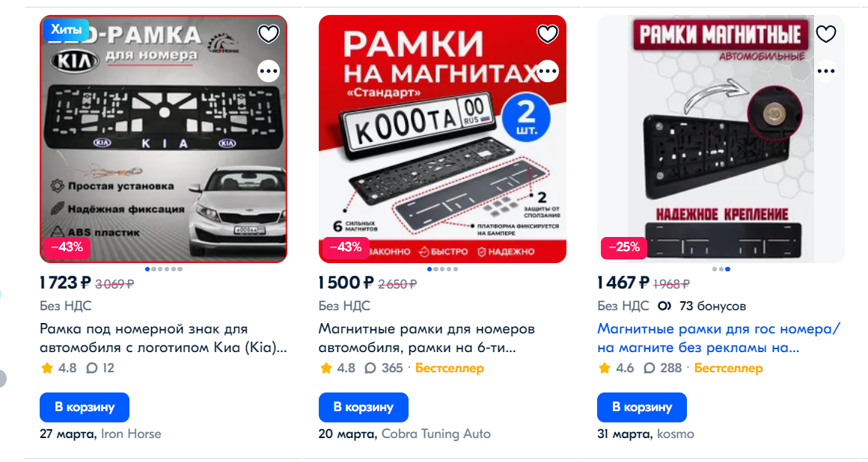Open three-dot menu on Kia frame card

pyautogui.click(x=269, y=71)
